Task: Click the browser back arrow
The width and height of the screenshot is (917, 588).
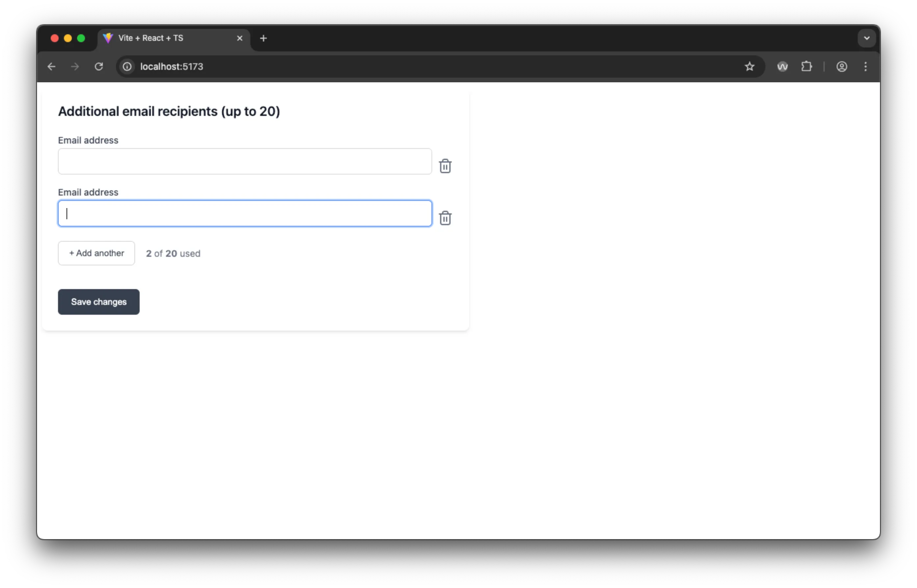Action: (52, 67)
